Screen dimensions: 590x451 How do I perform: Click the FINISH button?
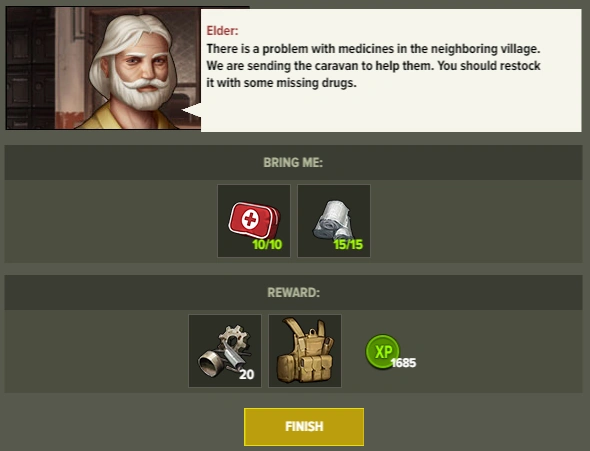(x=304, y=427)
